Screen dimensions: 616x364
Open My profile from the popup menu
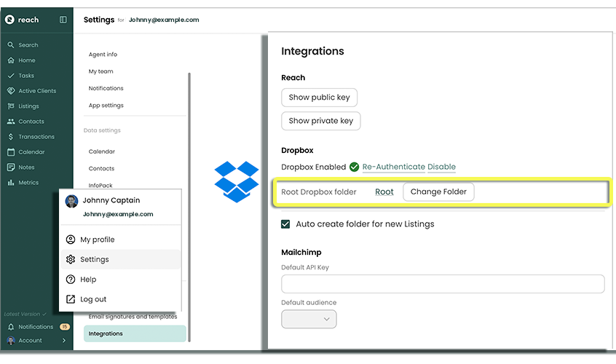point(97,240)
